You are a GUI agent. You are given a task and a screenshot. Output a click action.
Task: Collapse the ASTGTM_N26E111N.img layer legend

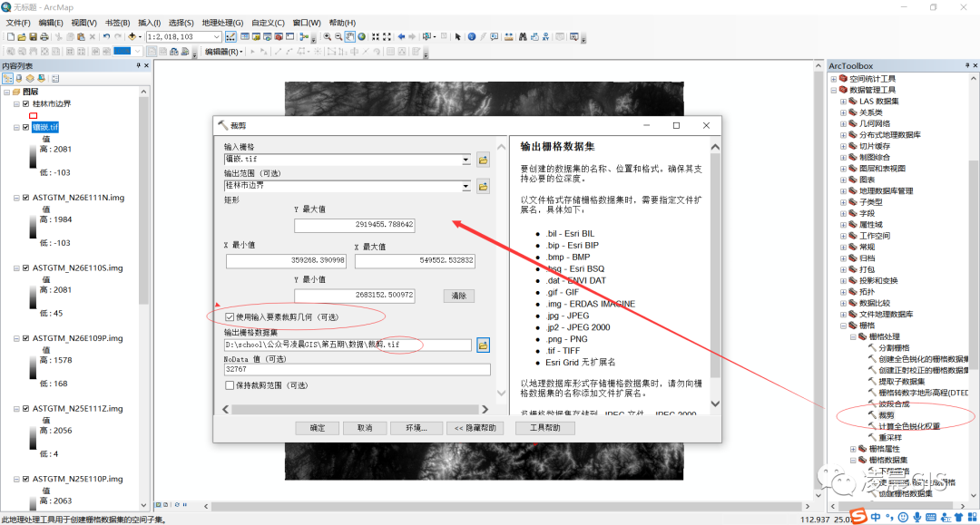[x=16, y=198]
